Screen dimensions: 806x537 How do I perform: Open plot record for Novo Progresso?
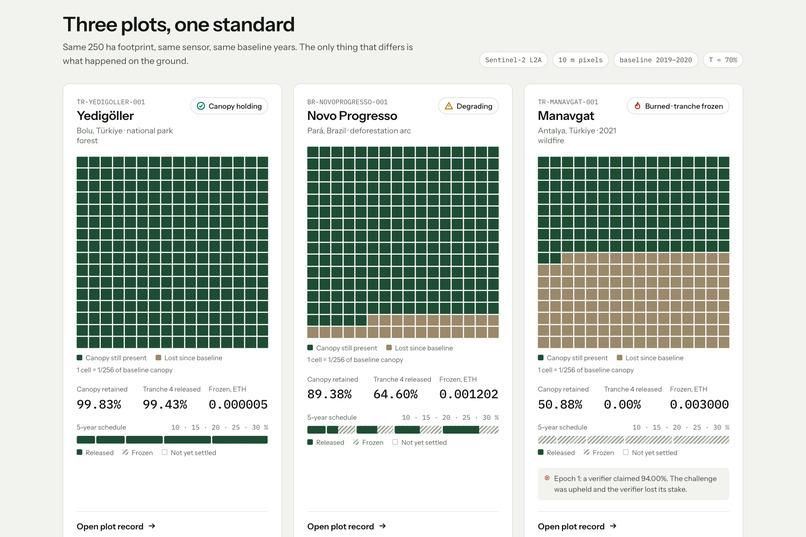(346, 526)
